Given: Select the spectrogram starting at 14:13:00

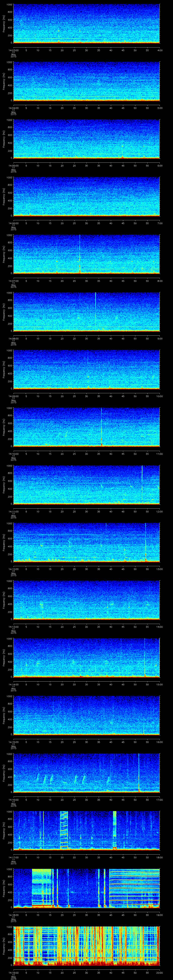Looking at the screenshot, I should (87, 600).
